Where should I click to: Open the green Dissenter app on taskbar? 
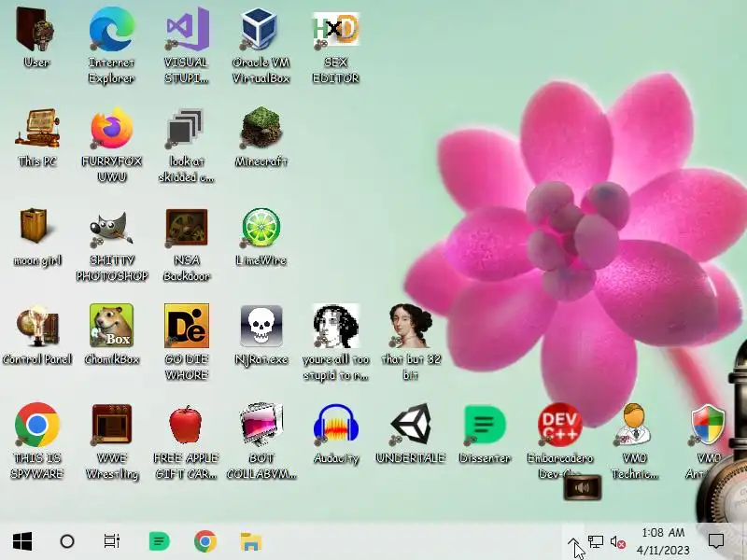pos(159,541)
